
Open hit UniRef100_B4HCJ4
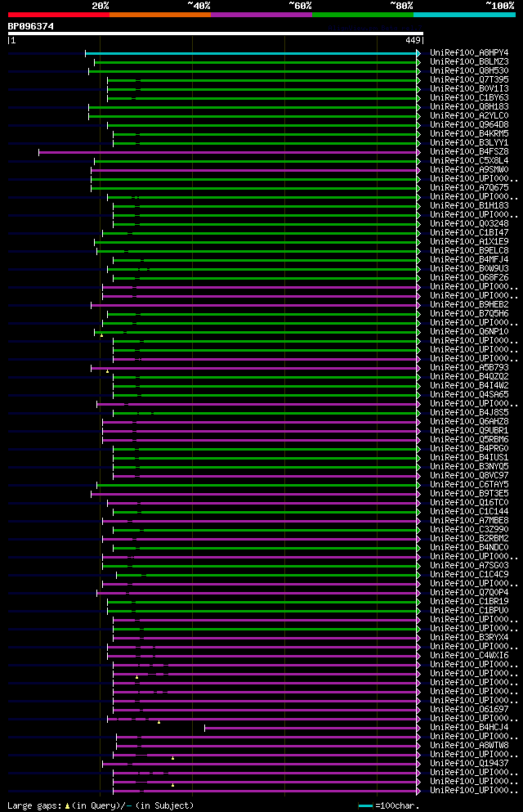click(469, 728)
